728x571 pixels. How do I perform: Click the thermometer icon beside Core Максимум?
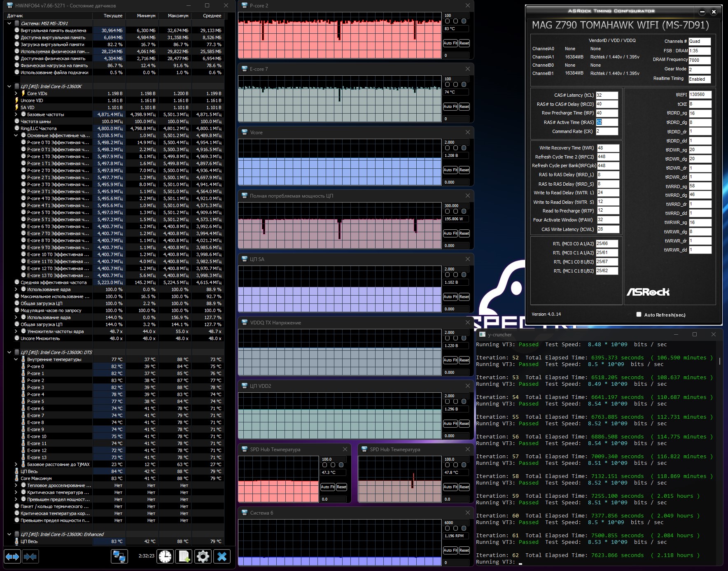pos(17,478)
